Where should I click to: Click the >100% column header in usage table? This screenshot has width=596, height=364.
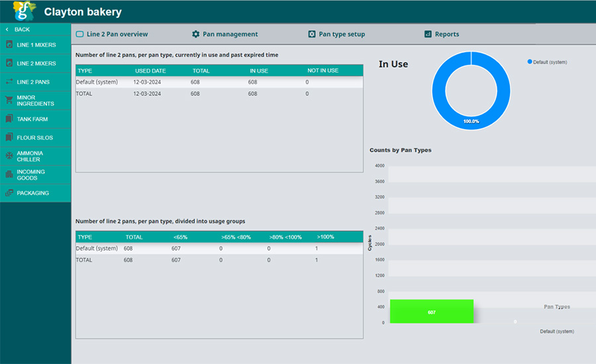point(325,236)
